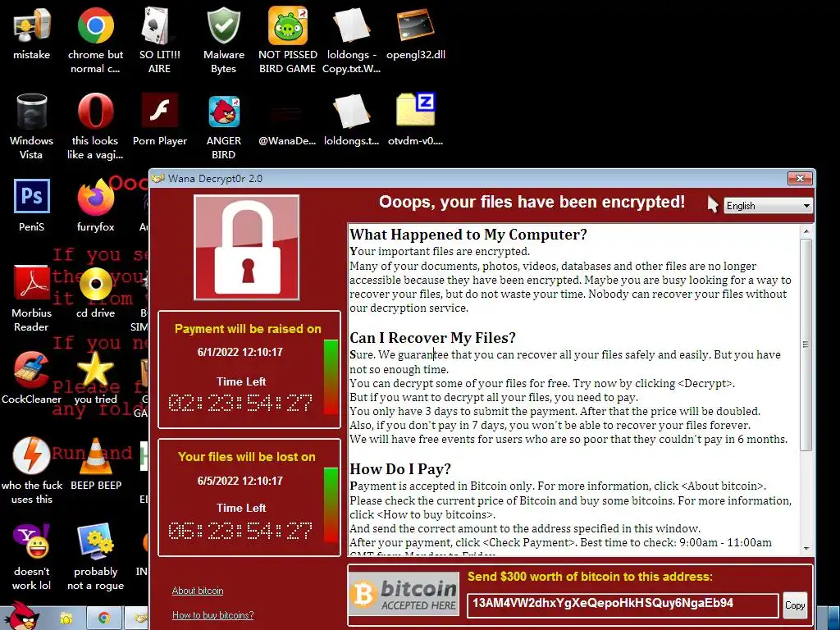Click the 'bitcoin ACCEPTED HERE' logo
The height and width of the screenshot is (630, 840).
coord(404,594)
